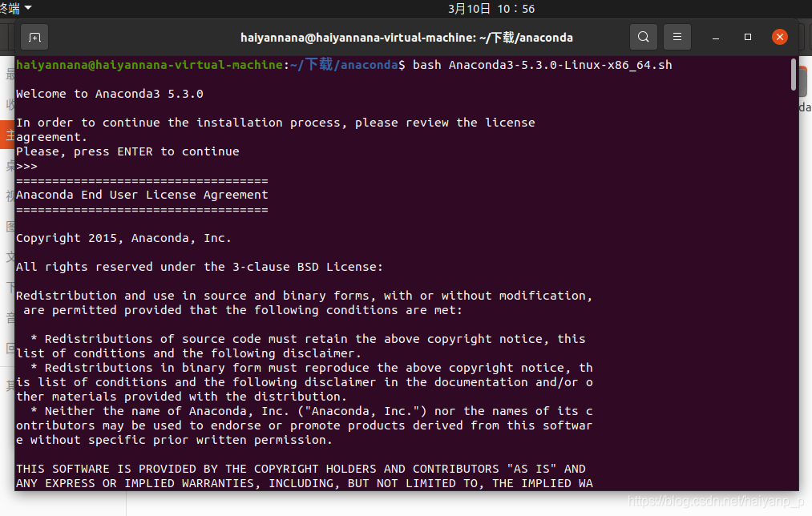This screenshot has width=812, height=516.
Task: Click the "Welcome to Anaconda3 5.3.0" line
Action: click(110, 95)
